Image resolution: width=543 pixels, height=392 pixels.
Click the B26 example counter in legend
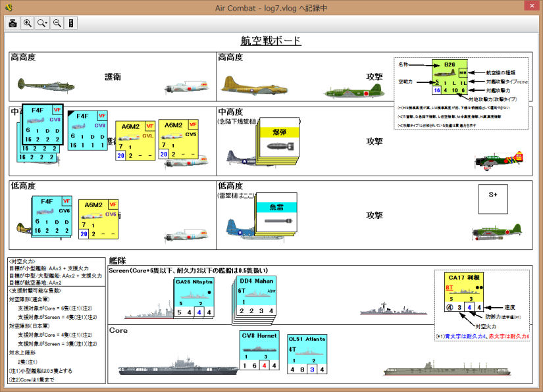pos(450,77)
